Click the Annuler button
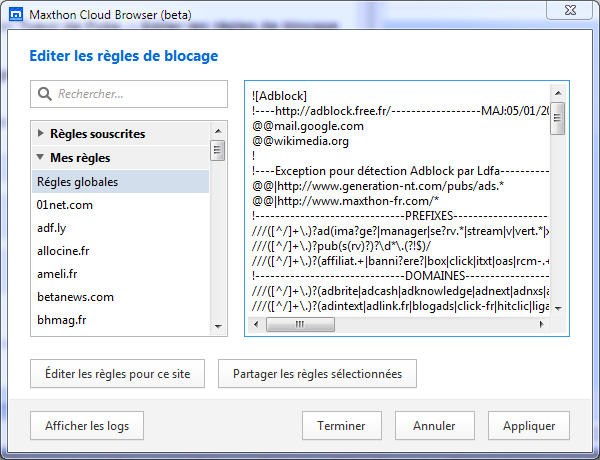The height and width of the screenshot is (460, 600). pos(435,426)
